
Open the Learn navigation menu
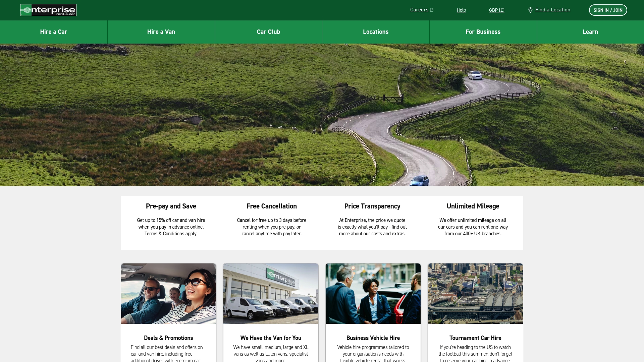pos(590,32)
